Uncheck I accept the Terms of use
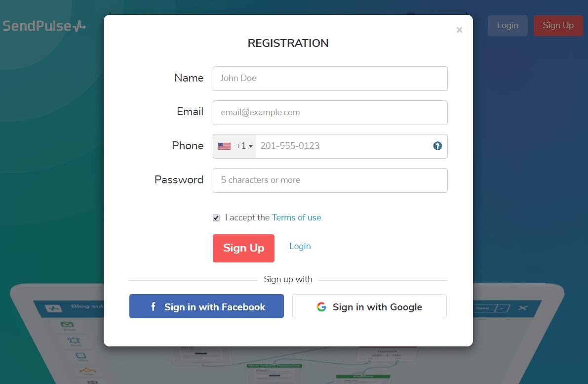The height and width of the screenshot is (384, 588). 216,217
